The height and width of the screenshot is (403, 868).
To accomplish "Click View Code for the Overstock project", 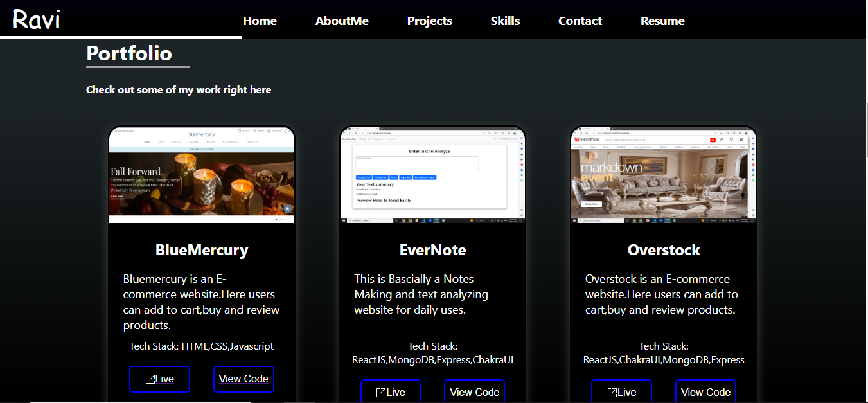I will pyautogui.click(x=705, y=392).
